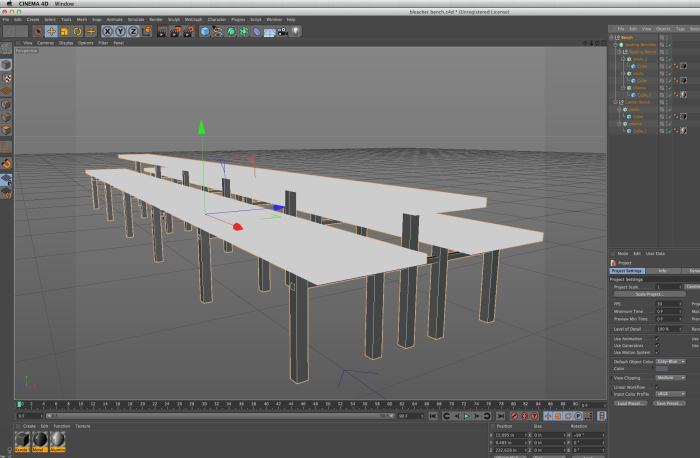Image resolution: width=700 pixels, height=458 pixels.
Task: Toggle the Center Bench layer square
Action: tap(662, 102)
